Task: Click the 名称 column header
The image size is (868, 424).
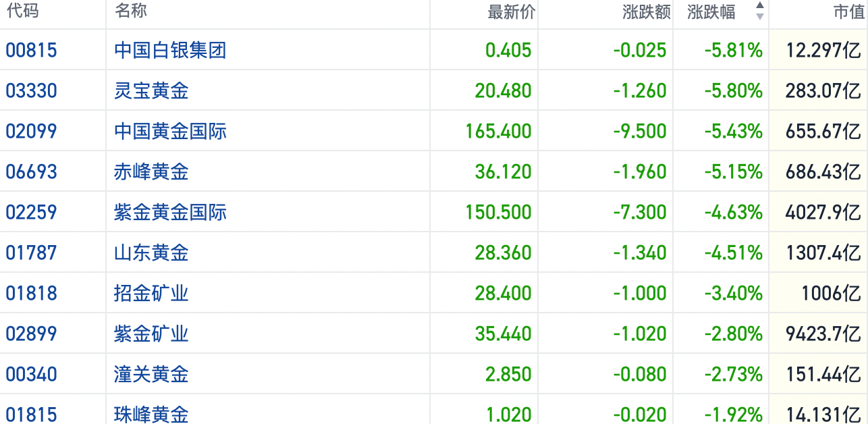Action: point(130,11)
